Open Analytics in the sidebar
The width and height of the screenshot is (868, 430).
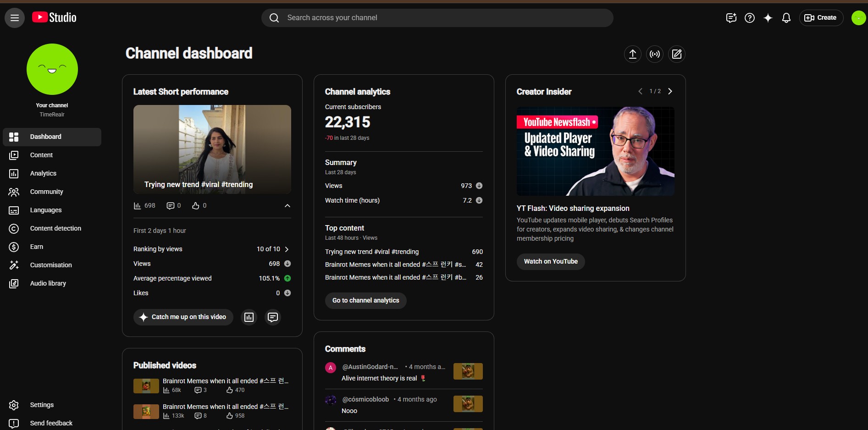(x=52, y=174)
